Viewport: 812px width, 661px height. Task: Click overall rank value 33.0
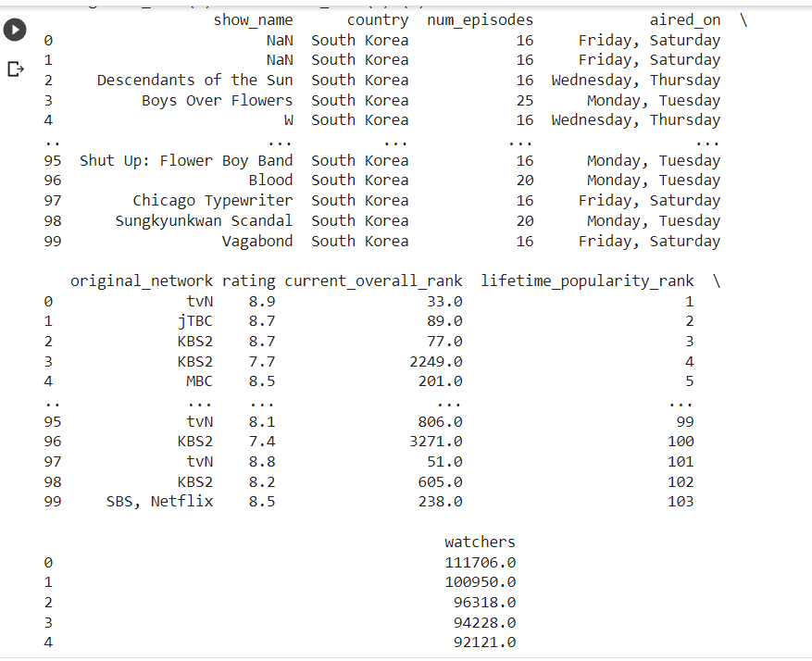444,301
